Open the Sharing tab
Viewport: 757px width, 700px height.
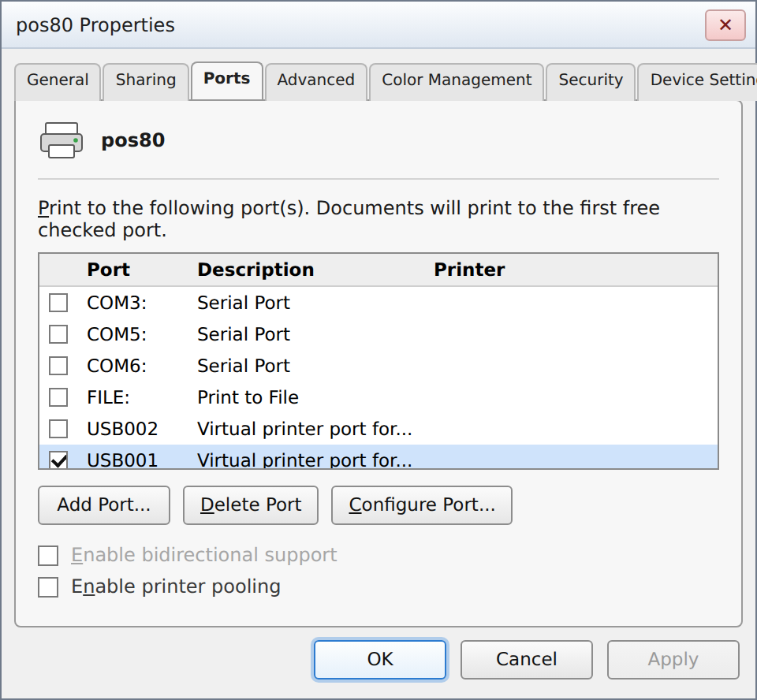click(x=146, y=81)
